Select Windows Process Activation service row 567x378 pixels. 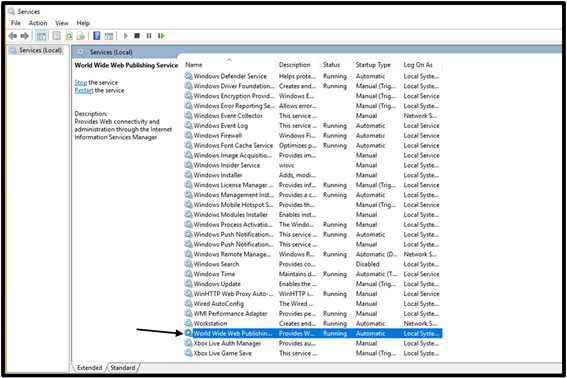click(313, 224)
